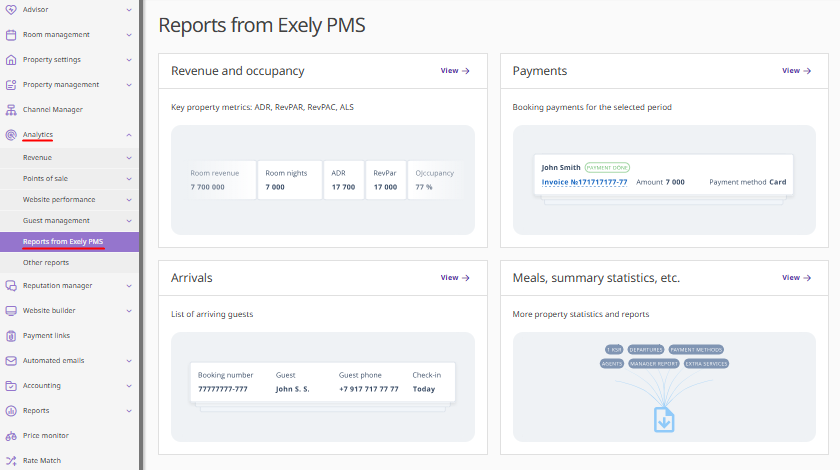This screenshot has width=840, height=470.
Task: Click the Invoice №171717177-77 link
Action: (584, 183)
